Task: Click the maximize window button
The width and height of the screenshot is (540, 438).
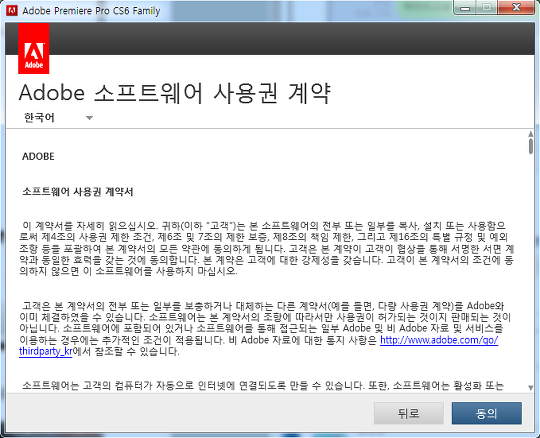Action: tap(486, 8)
